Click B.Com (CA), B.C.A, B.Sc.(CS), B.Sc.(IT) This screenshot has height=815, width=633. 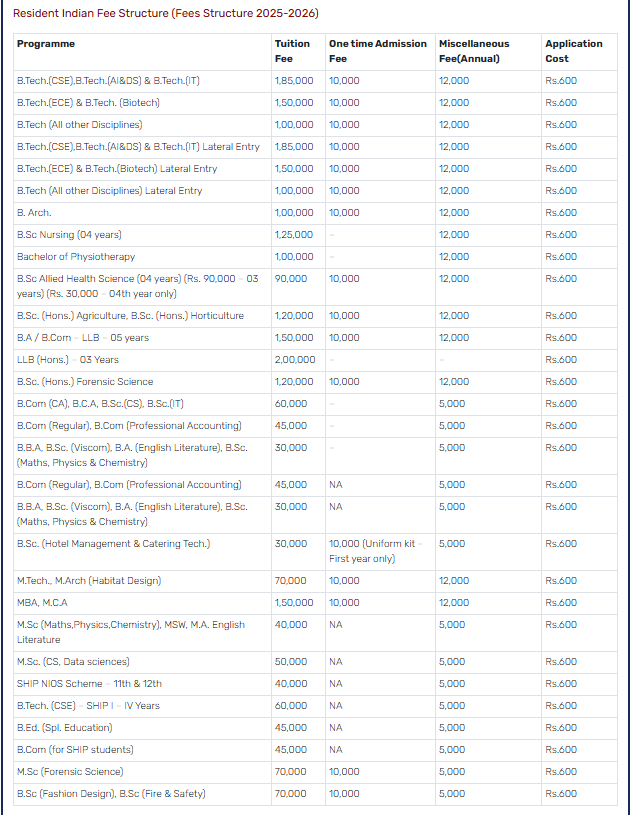tap(100, 403)
